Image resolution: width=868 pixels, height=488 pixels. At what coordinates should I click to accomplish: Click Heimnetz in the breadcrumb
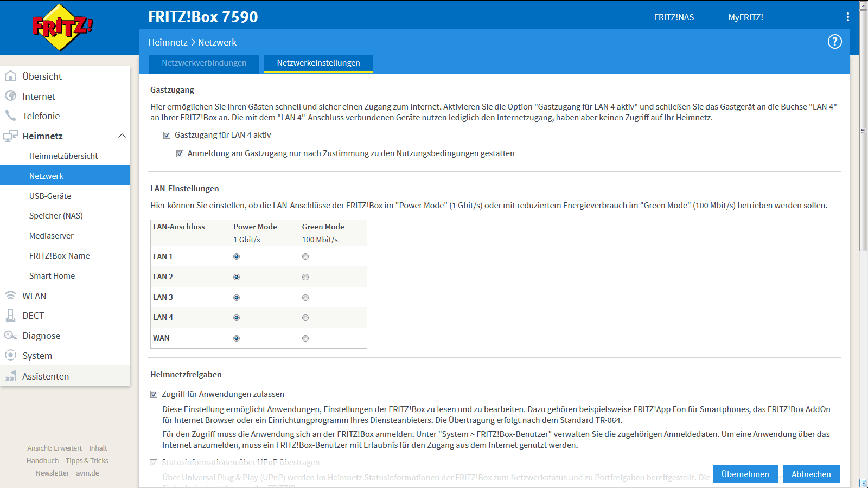click(x=168, y=42)
